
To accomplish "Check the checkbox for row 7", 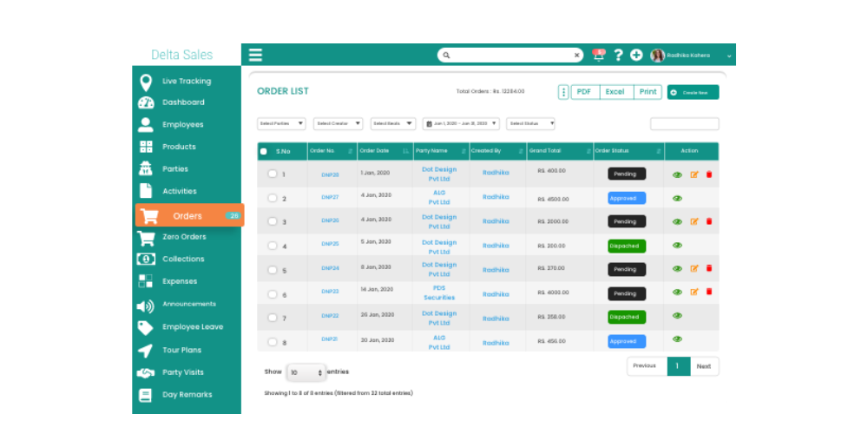I will click(272, 317).
